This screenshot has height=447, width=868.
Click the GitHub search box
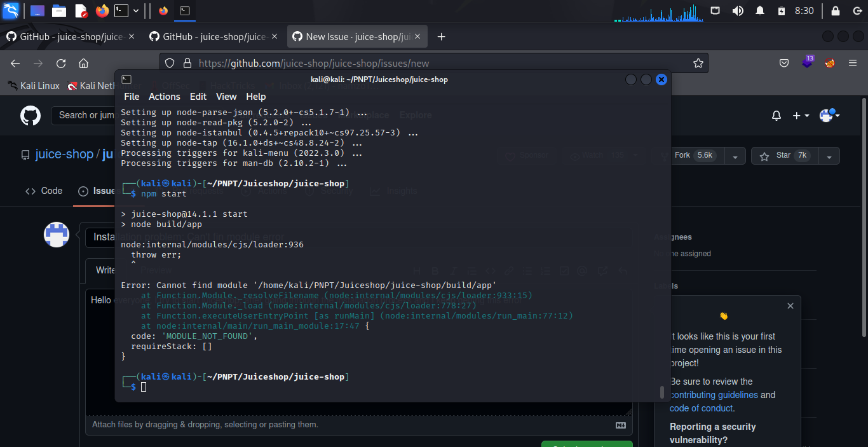tap(83, 115)
